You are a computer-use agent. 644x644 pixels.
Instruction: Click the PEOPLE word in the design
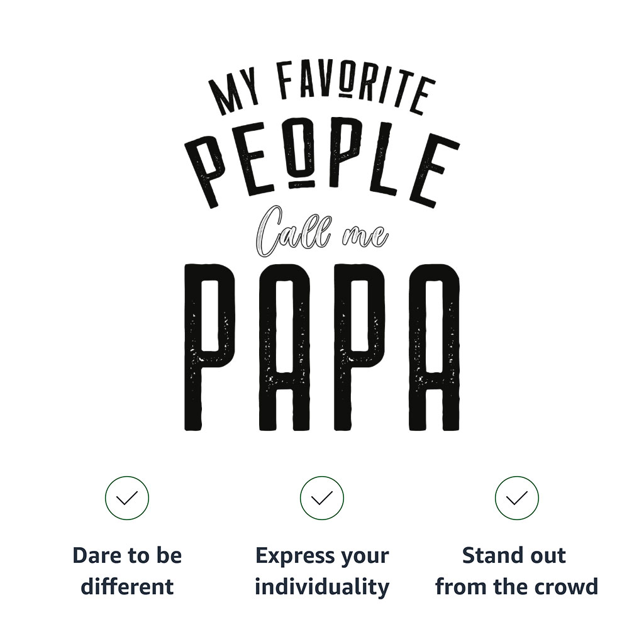321,162
